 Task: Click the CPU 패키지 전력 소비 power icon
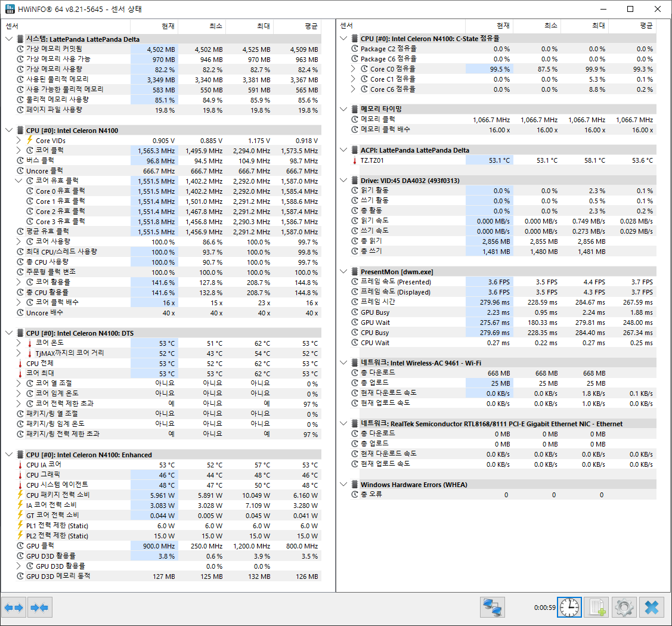(x=20, y=495)
